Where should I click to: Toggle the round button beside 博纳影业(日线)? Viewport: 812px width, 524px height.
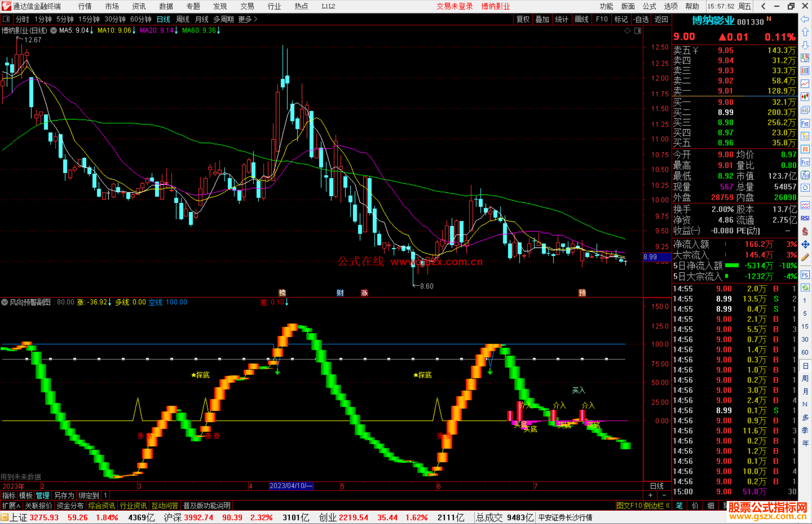click(x=54, y=30)
